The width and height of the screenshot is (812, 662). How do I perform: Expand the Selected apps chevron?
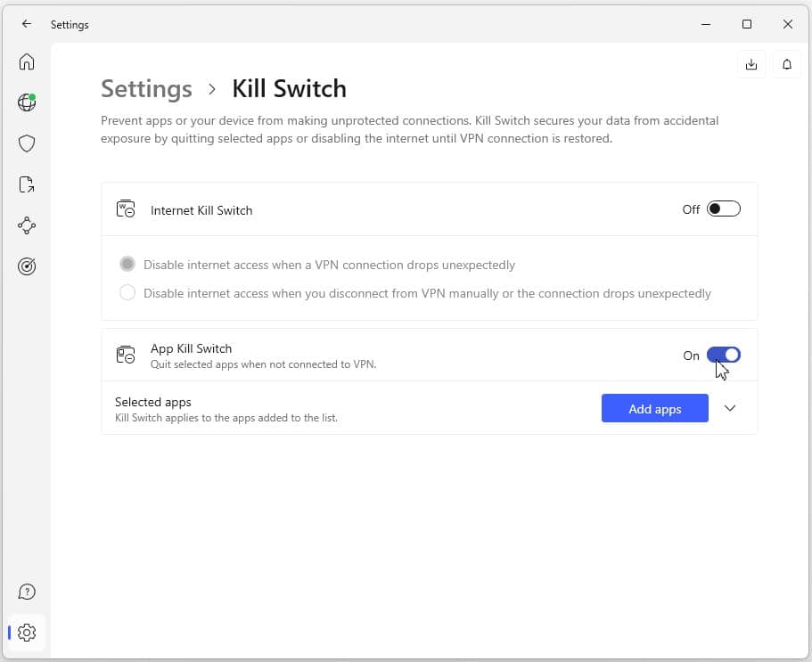coord(730,408)
